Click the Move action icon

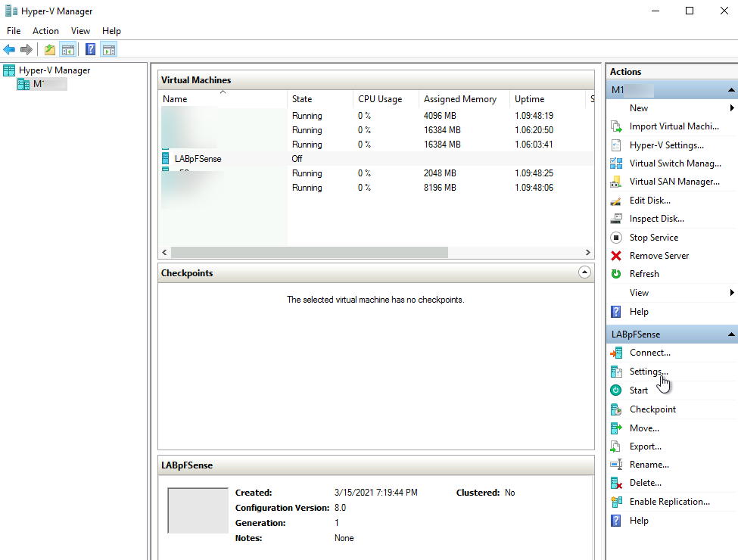[x=616, y=428]
